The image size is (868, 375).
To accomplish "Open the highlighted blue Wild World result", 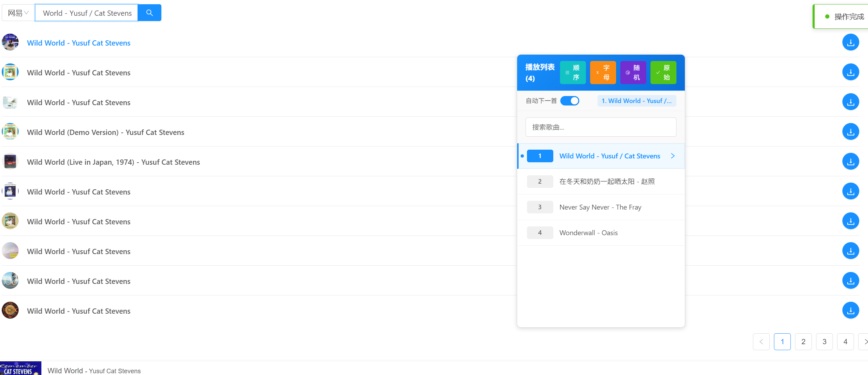I will coord(79,43).
